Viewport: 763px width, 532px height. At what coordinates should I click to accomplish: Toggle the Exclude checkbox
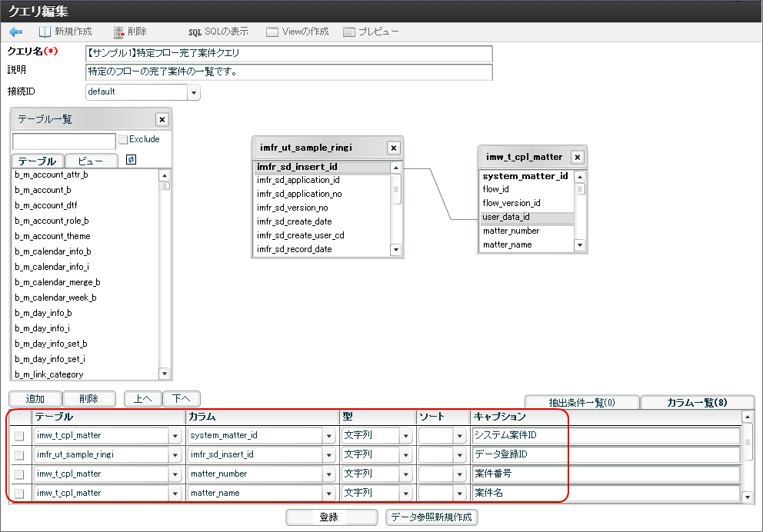123,140
